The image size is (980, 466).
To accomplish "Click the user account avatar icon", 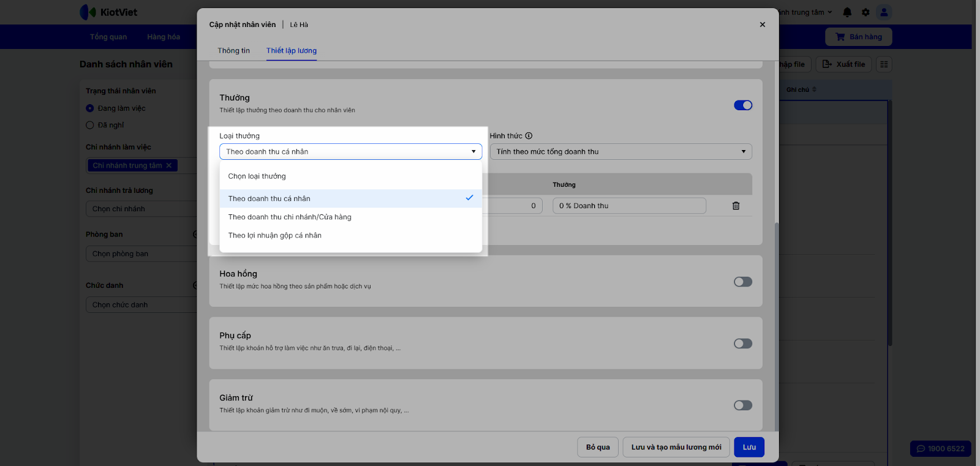I will [883, 12].
